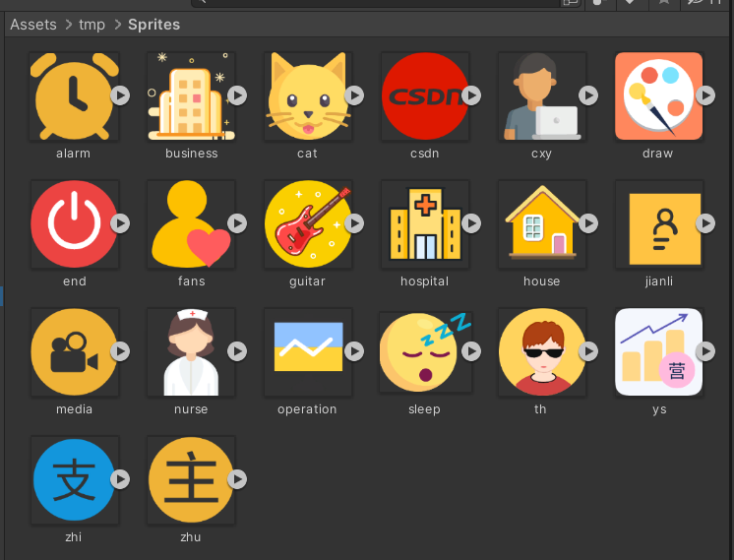The height and width of the screenshot is (560, 734).
Task: Expand the house sprite sub-assets arrow
Action: (588, 223)
